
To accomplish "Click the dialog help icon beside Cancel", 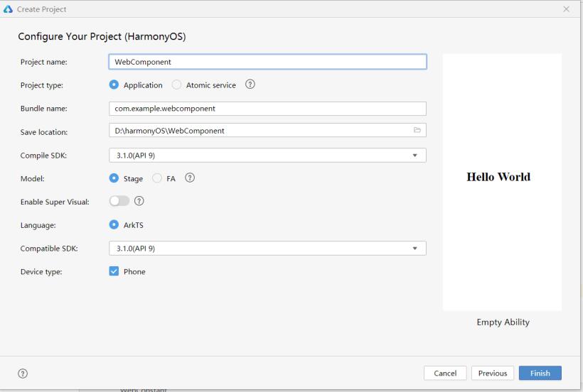I will click(x=23, y=374).
